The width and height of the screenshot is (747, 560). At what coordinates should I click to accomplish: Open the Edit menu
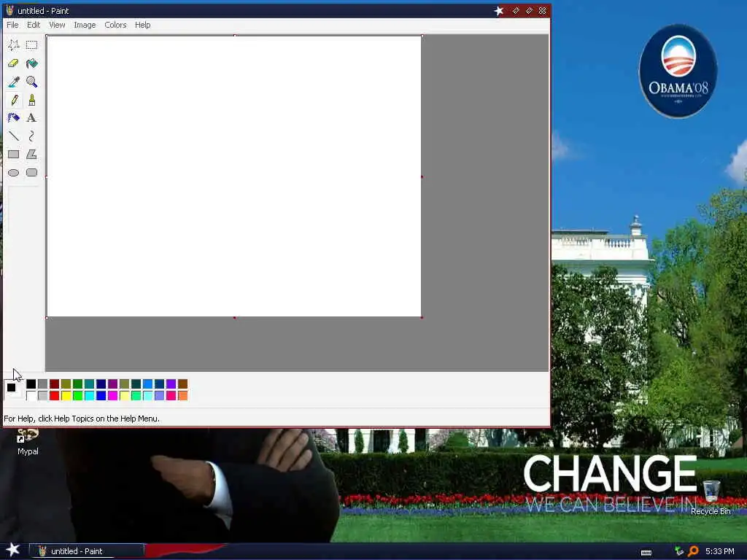tap(34, 25)
